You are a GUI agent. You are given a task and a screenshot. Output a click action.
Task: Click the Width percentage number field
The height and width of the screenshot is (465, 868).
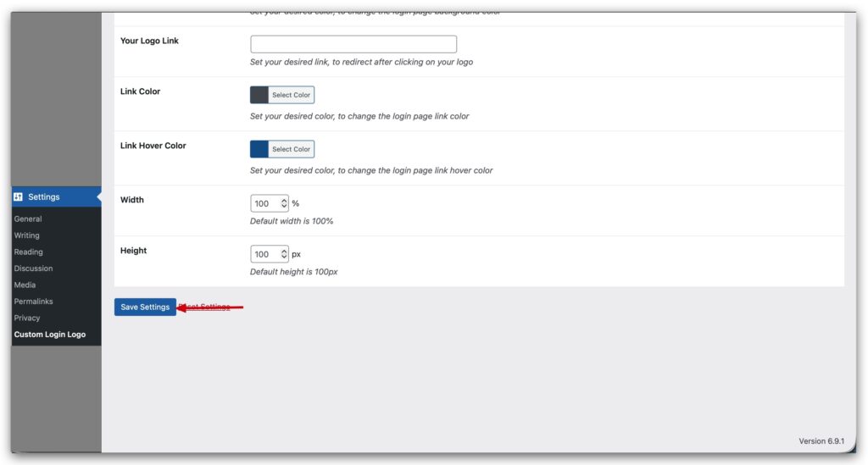[264, 203]
